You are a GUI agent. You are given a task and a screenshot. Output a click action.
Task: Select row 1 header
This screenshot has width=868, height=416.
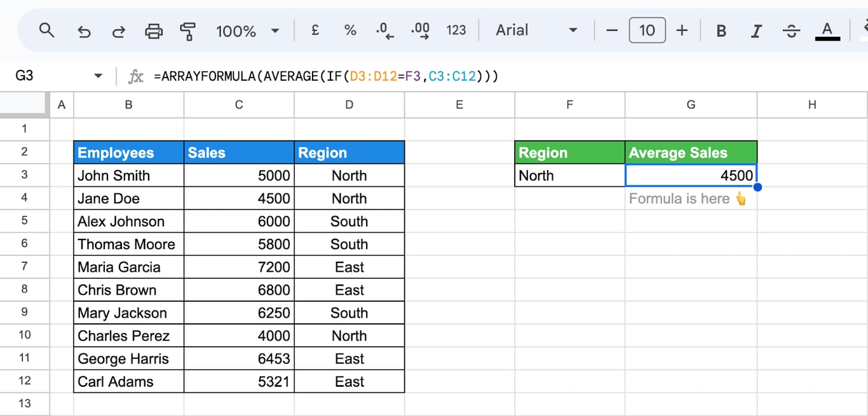coord(25,129)
